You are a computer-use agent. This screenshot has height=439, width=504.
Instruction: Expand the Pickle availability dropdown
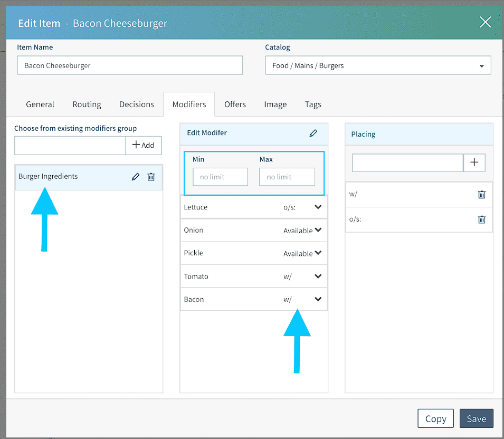click(x=318, y=253)
